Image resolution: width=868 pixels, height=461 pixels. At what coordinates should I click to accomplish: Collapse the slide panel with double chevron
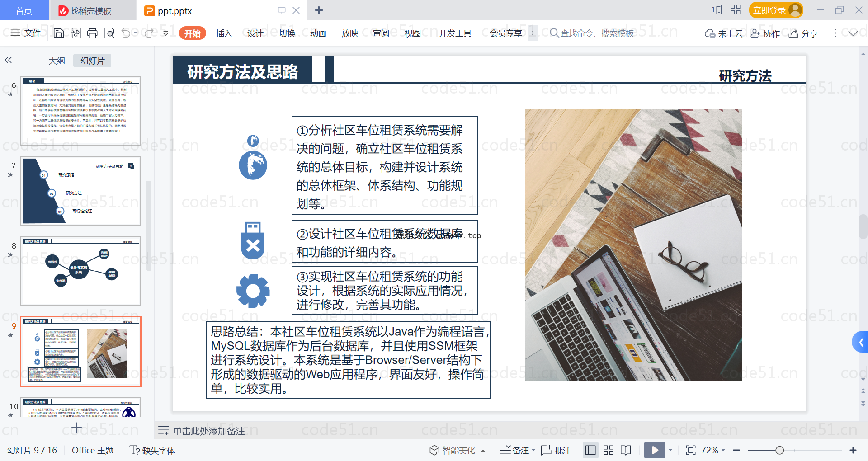pos(8,60)
